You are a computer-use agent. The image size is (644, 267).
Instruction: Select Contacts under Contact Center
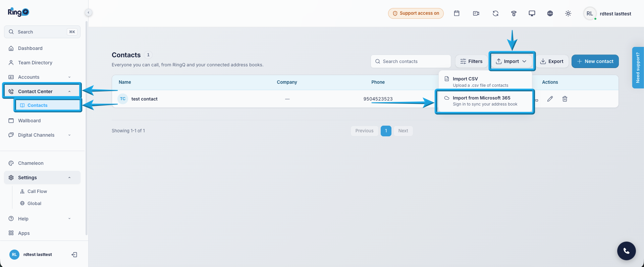click(48, 105)
